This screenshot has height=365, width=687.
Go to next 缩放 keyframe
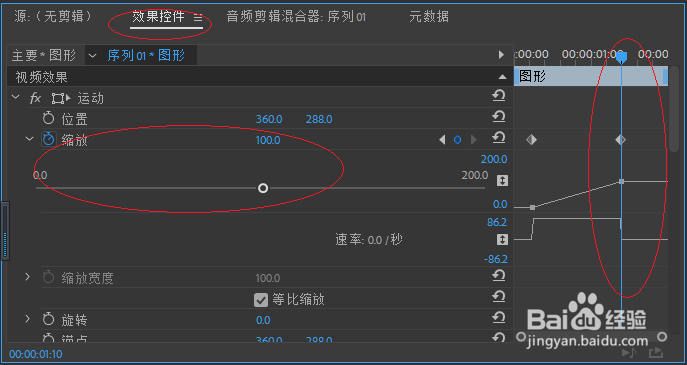click(x=473, y=140)
